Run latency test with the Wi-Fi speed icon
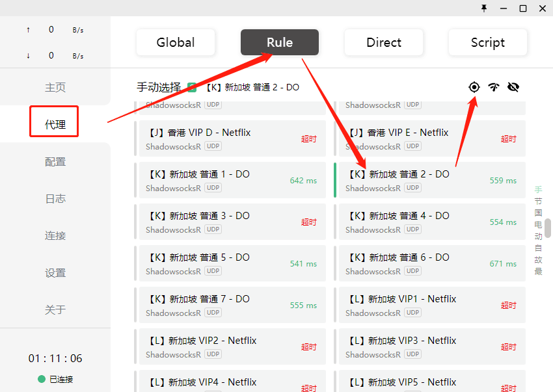 click(x=494, y=87)
